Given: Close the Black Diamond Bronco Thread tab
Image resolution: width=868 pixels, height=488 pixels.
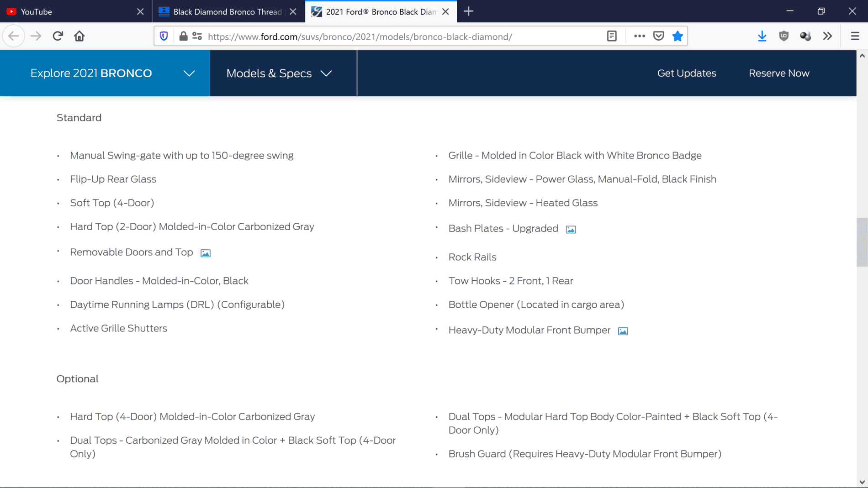Looking at the screenshot, I should 293,11.
